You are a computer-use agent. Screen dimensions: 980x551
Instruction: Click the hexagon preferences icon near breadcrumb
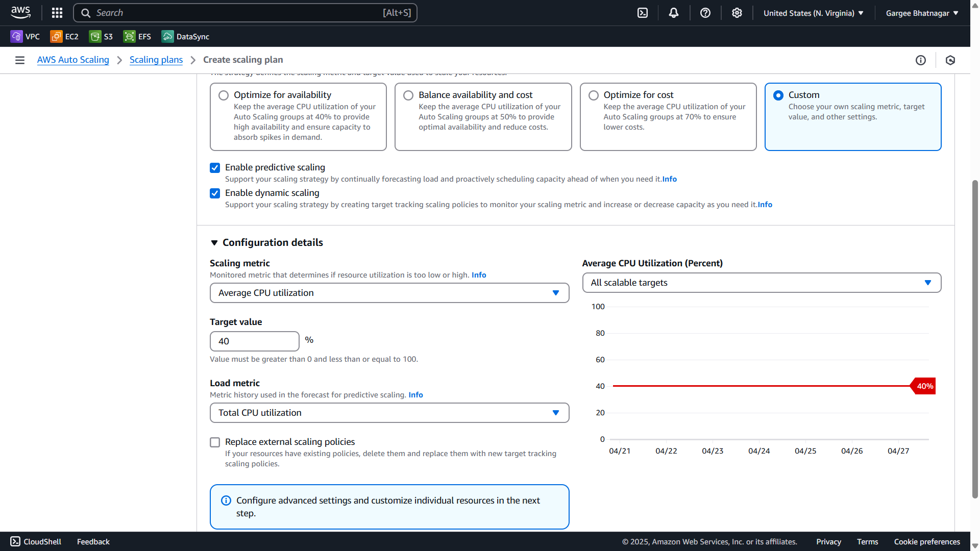pos(950,60)
